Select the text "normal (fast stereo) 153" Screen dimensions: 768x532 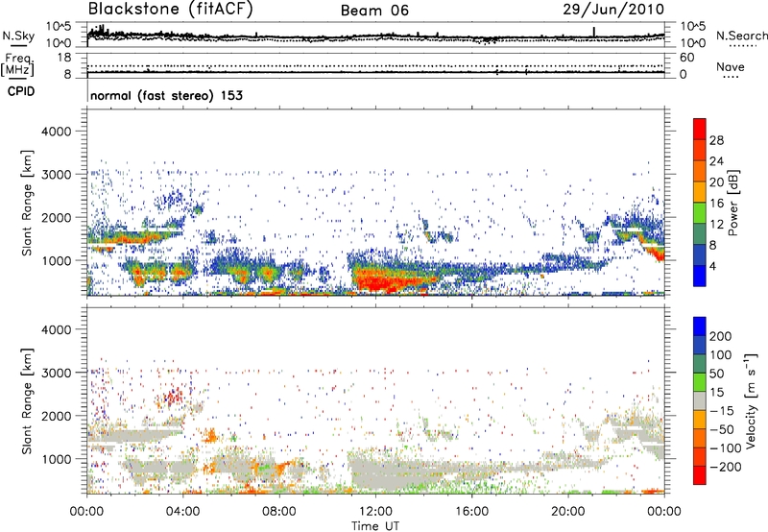(x=166, y=95)
